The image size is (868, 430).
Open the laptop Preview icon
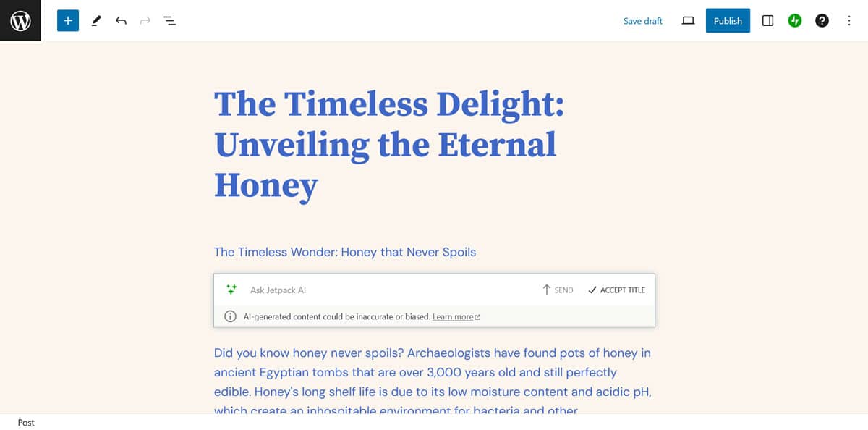click(x=688, y=21)
